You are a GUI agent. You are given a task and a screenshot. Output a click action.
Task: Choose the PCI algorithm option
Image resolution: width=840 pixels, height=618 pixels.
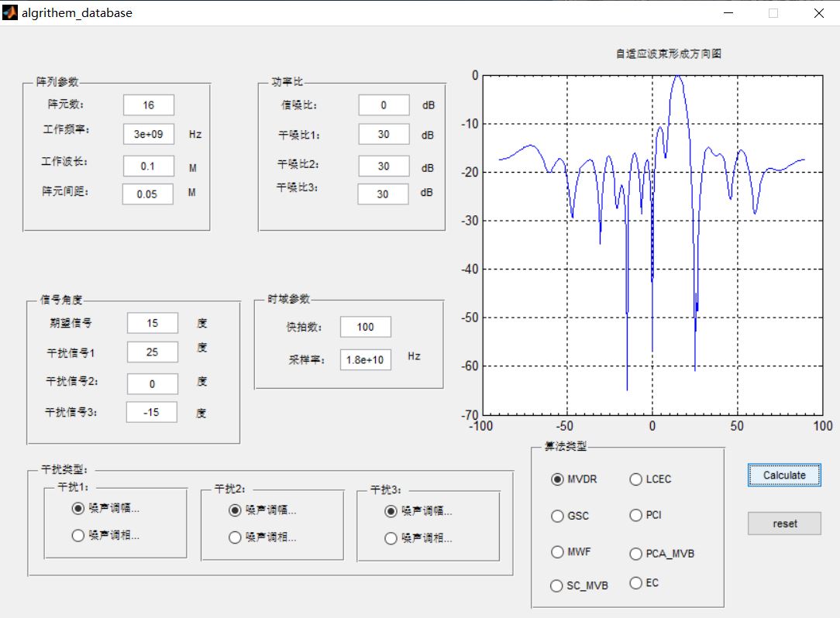(645, 515)
